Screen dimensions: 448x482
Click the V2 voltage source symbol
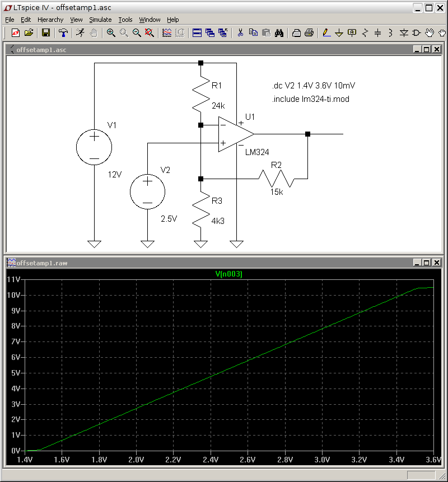click(148, 191)
